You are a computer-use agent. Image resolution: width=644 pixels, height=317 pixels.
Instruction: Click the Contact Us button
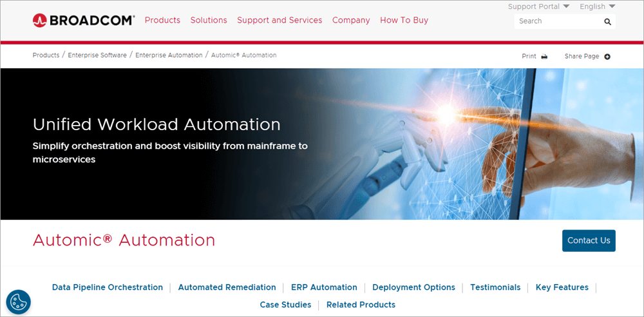click(x=589, y=240)
